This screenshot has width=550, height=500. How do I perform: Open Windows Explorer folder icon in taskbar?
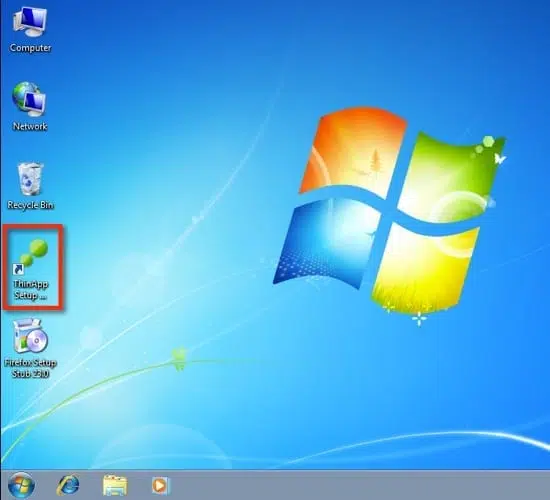point(115,486)
